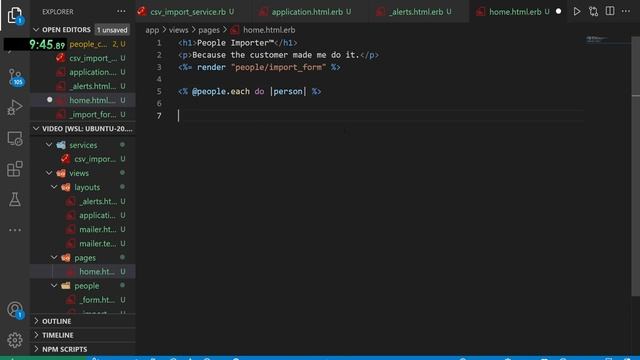The image size is (640, 360).
Task: Run the current file with play icon
Action: pos(577,11)
